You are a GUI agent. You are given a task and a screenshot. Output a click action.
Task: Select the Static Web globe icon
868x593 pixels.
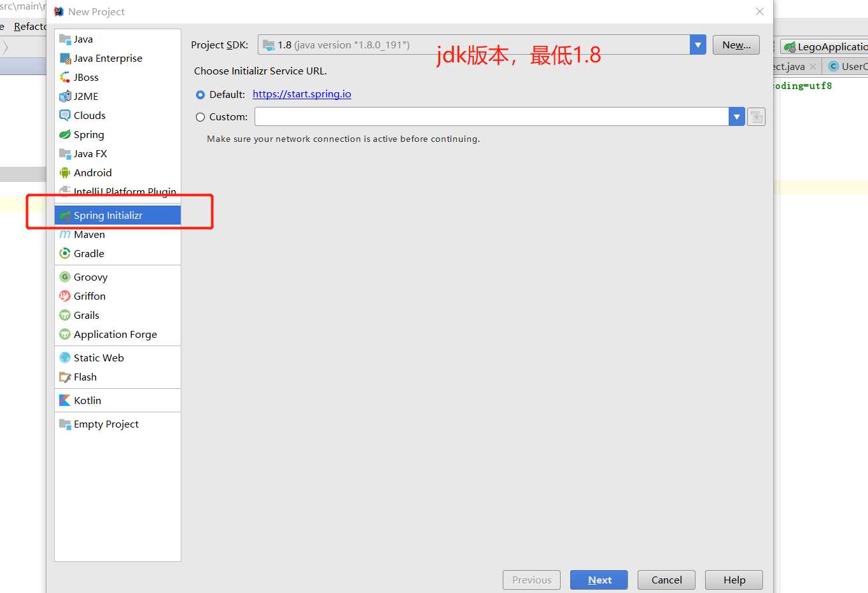pos(65,358)
